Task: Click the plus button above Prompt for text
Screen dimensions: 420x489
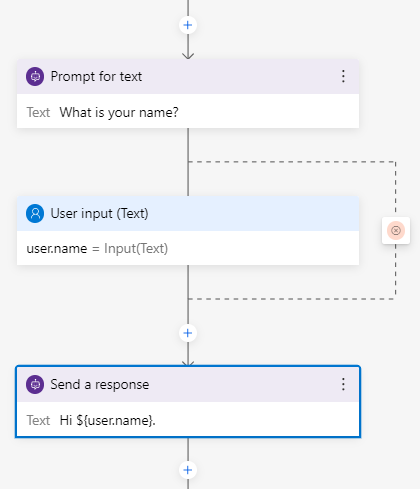Action: pos(188,25)
